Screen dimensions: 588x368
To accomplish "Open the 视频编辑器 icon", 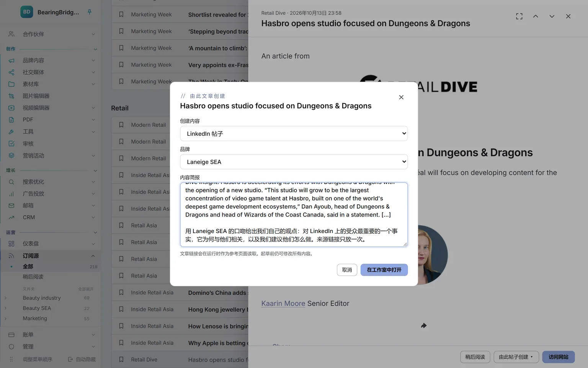I will tap(11, 108).
